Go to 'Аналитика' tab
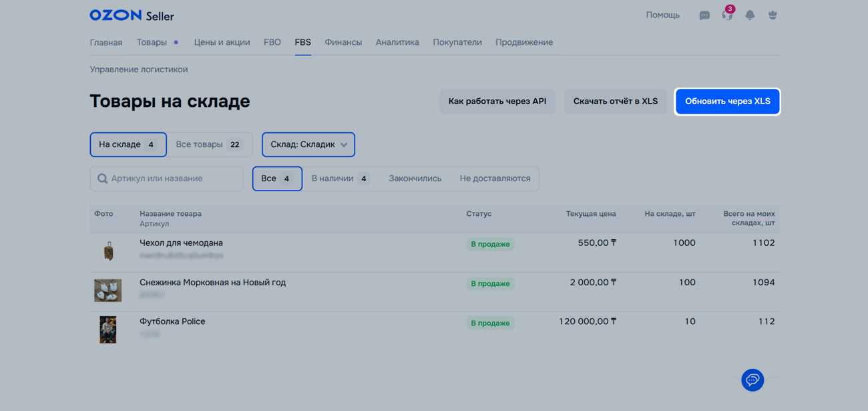 point(397,42)
